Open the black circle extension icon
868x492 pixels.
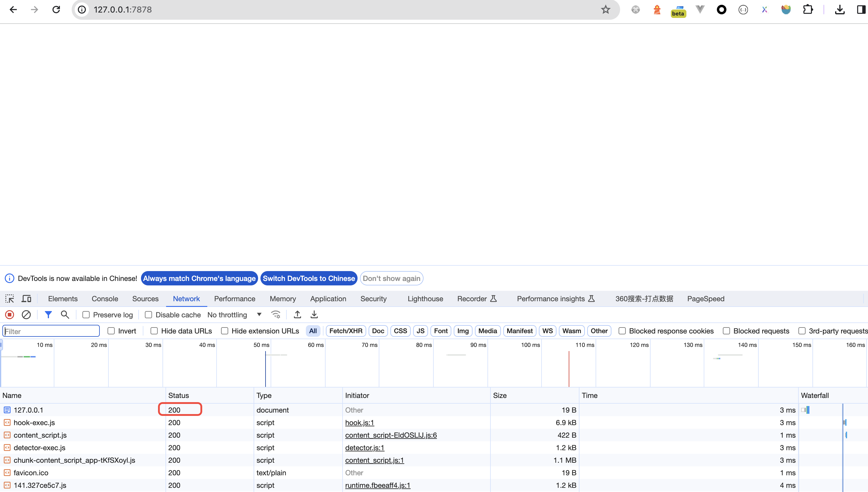coord(721,10)
